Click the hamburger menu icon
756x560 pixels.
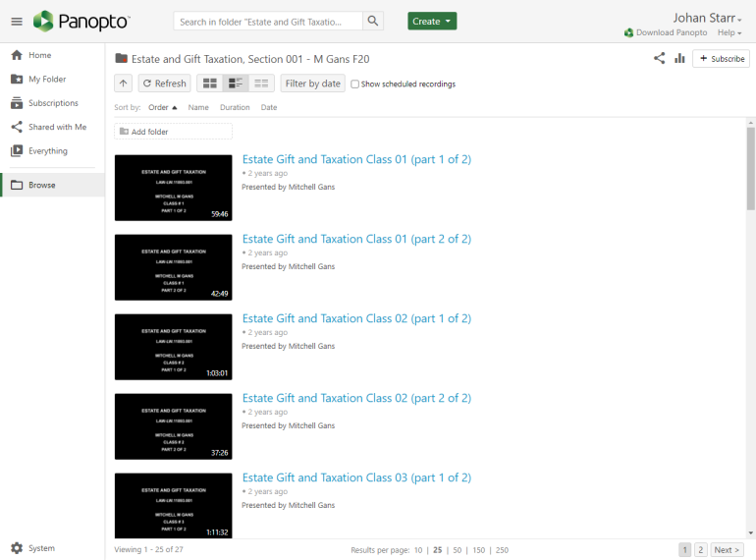16,22
